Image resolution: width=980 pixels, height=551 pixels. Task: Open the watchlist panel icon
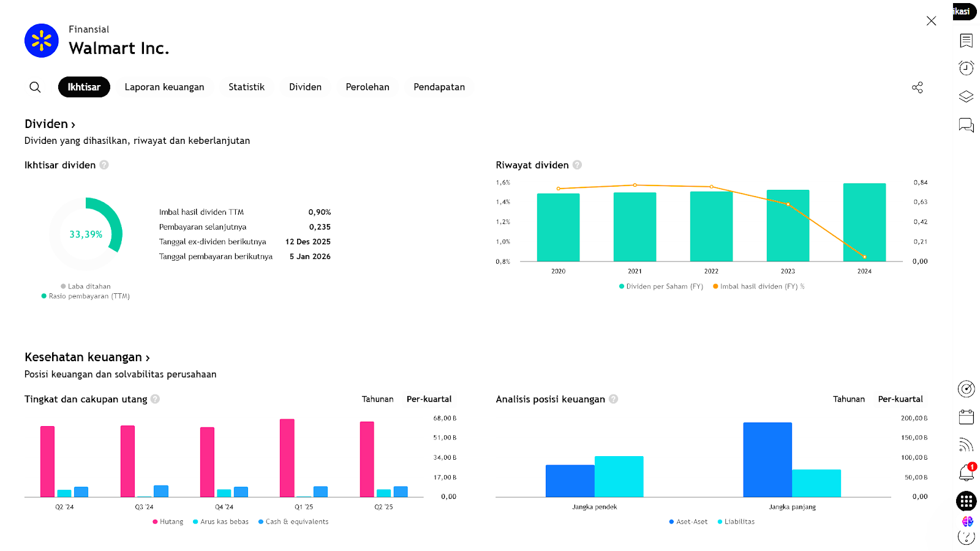(966, 40)
